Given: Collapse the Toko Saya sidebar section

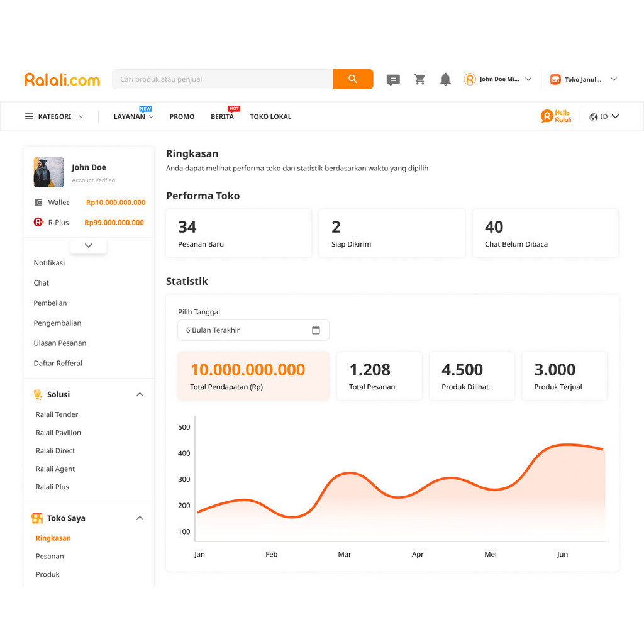Looking at the screenshot, I should [x=140, y=518].
